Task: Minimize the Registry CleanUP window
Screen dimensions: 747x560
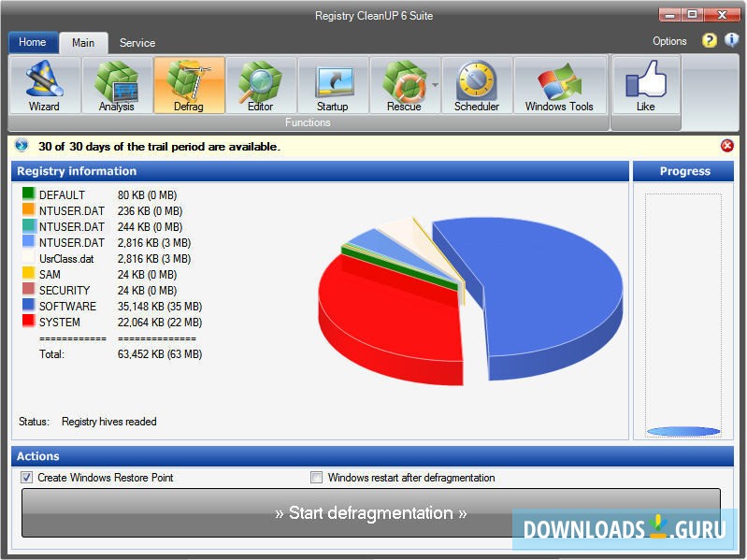Action: (x=669, y=15)
